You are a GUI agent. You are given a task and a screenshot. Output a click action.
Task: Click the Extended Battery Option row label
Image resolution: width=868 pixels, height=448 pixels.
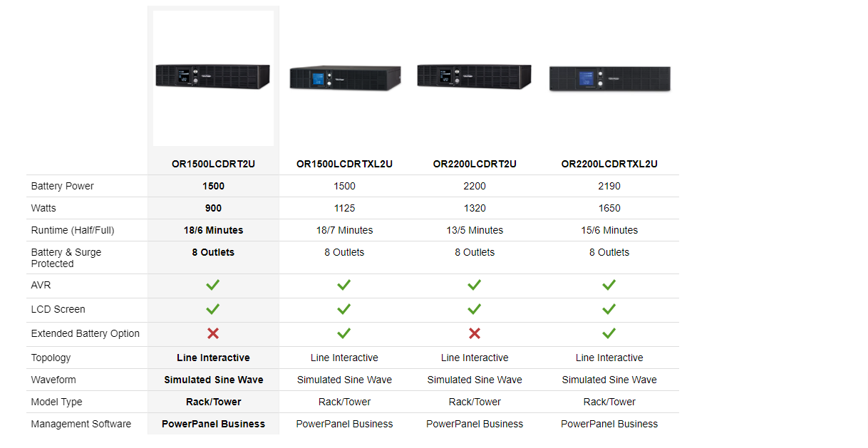86,333
